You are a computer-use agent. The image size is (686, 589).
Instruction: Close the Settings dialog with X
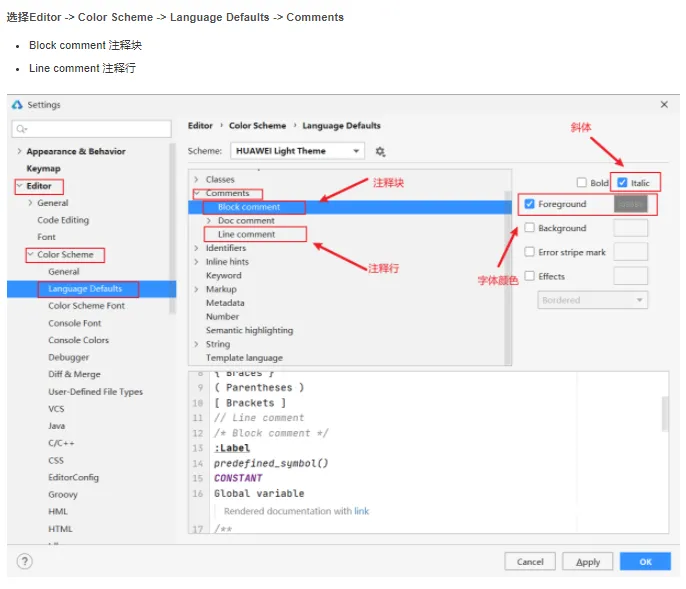[665, 104]
